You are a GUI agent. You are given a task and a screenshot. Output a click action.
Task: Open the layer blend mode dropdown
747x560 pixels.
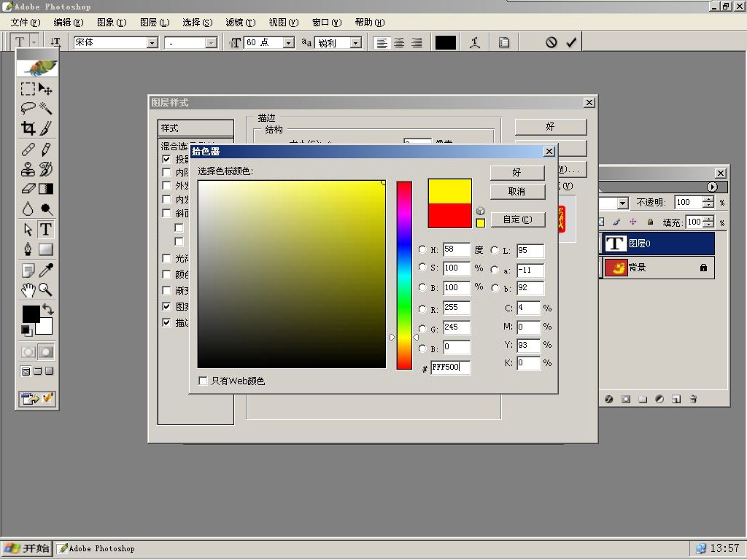click(623, 203)
